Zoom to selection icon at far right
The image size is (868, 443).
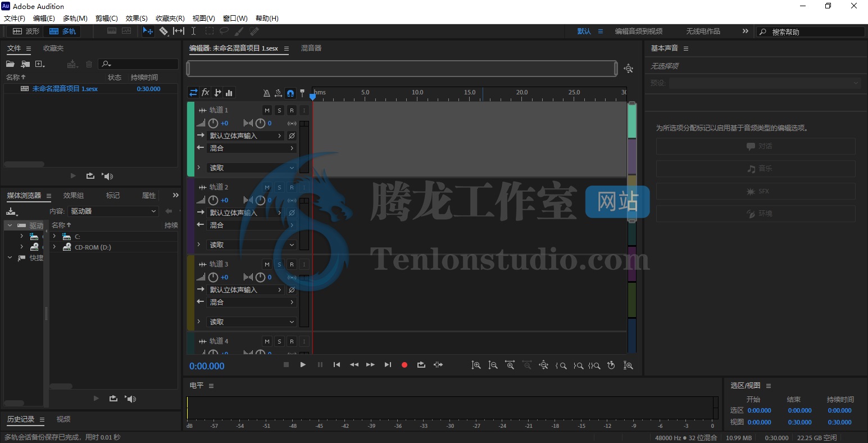pyautogui.click(x=628, y=365)
